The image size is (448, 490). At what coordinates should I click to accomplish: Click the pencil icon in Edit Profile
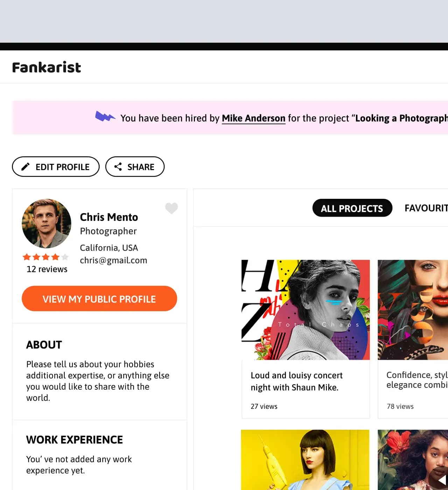pyautogui.click(x=26, y=167)
